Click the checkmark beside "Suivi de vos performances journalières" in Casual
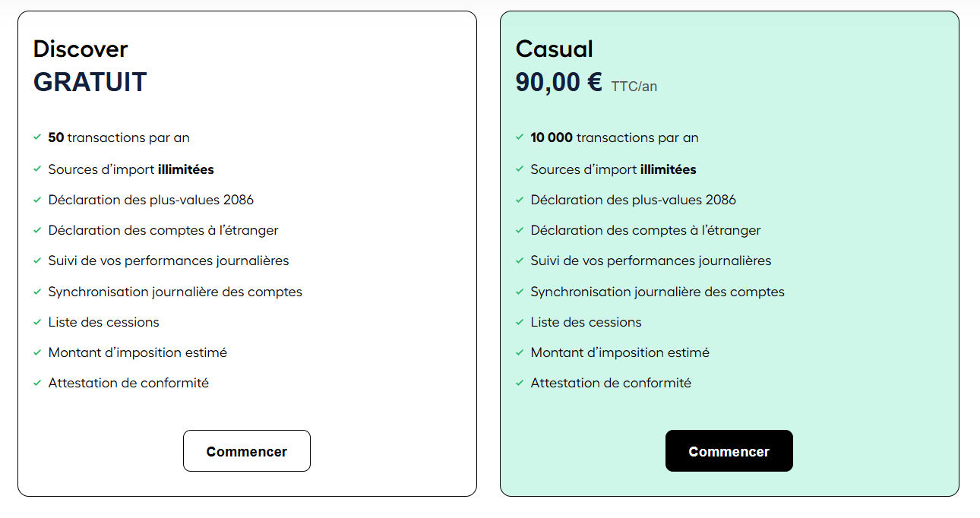 [x=519, y=261]
